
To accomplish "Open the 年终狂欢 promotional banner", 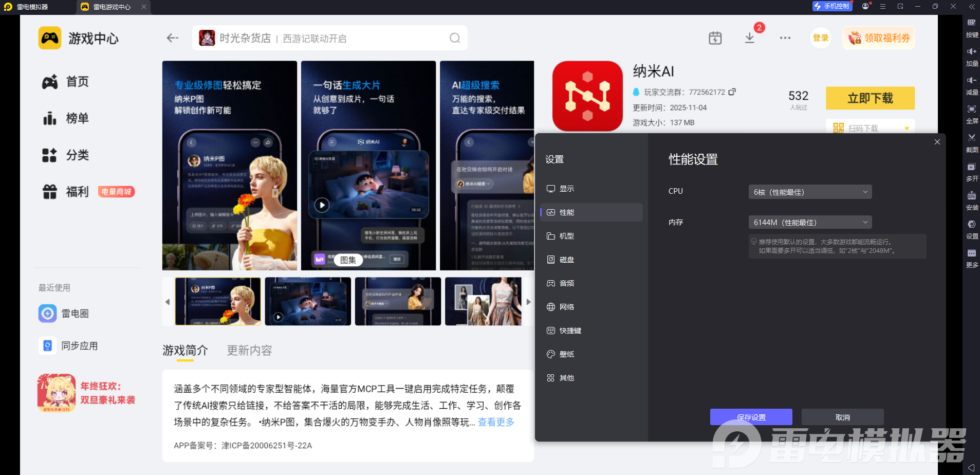I will (87, 393).
